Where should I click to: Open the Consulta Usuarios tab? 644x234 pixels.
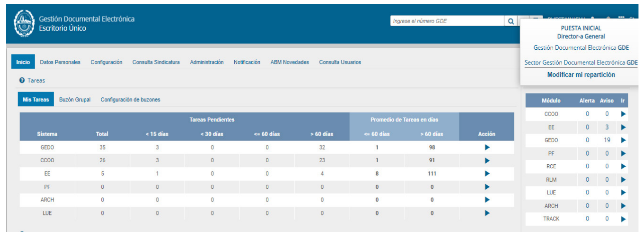340,62
